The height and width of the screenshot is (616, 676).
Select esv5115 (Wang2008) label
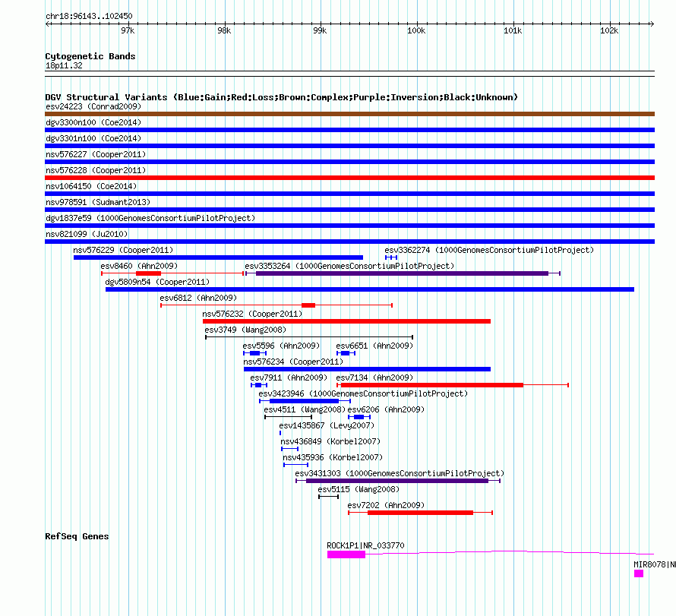point(359,489)
